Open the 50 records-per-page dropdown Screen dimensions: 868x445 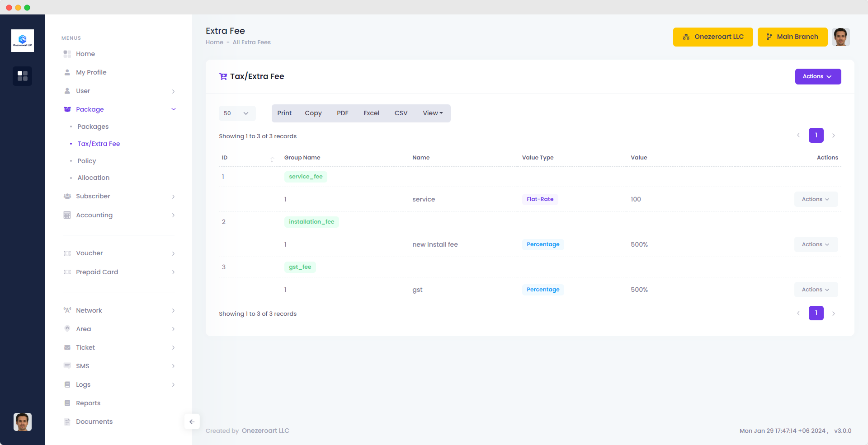coord(237,113)
